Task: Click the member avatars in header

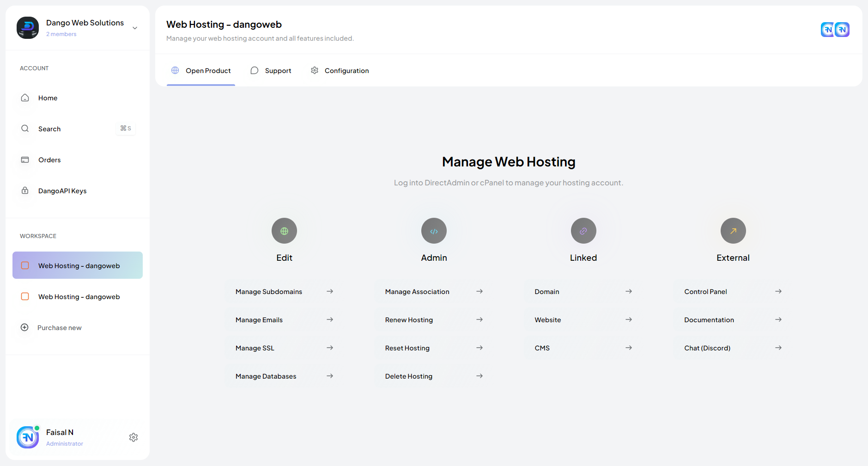Action: tap(835, 30)
